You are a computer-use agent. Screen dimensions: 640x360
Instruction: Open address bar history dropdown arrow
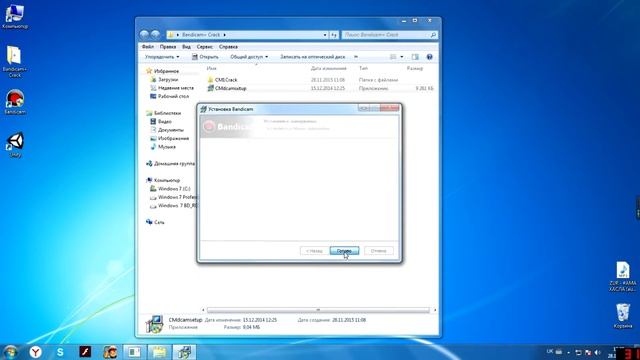click(x=325, y=35)
